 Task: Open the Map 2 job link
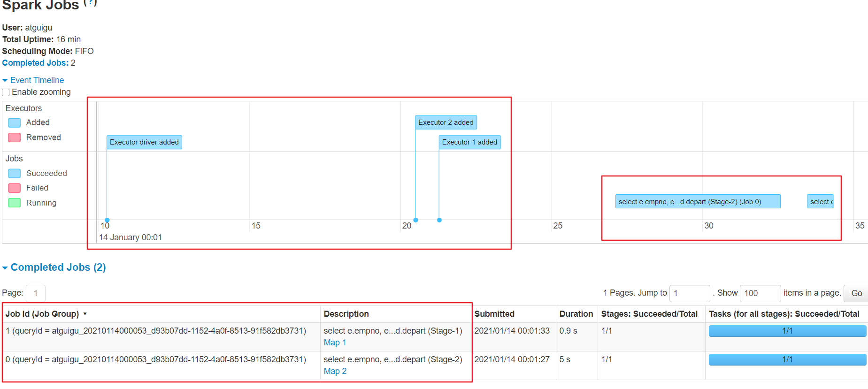[335, 371]
